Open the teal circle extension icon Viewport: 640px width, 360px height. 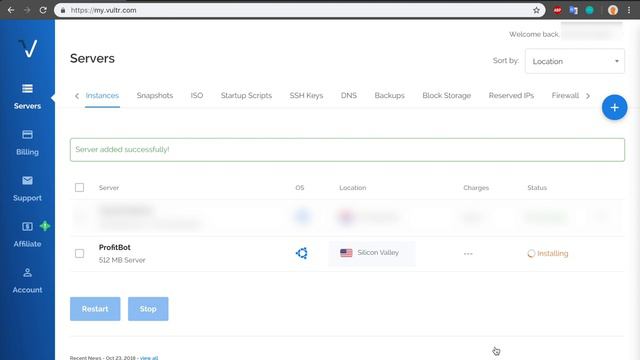point(589,10)
